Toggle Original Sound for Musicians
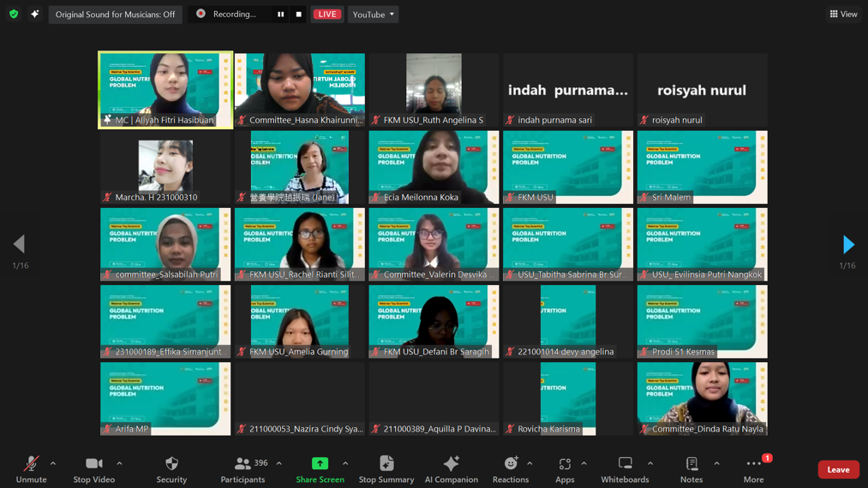 coord(115,15)
